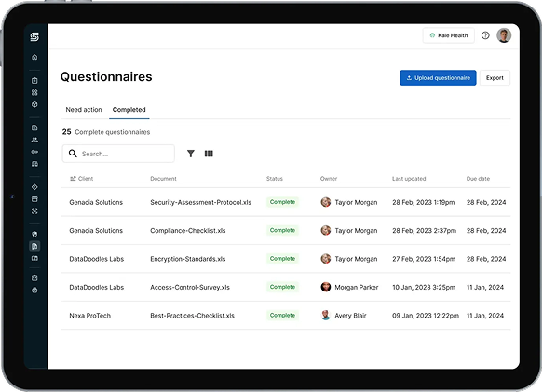The height and width of the screenshot is (392, 543).
Task: Open the diamond-shaped sidebar icon
Action: pyautogui.click(x=34, y=187)
